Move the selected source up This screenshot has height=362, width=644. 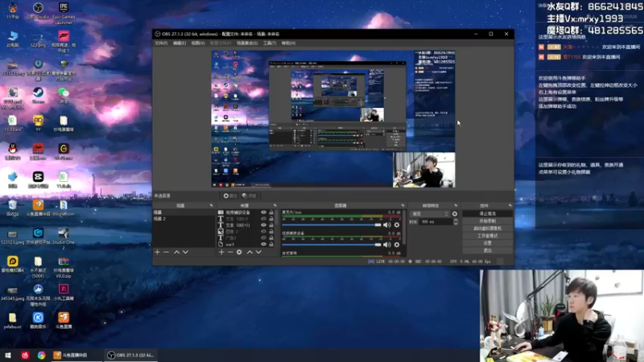250,252
